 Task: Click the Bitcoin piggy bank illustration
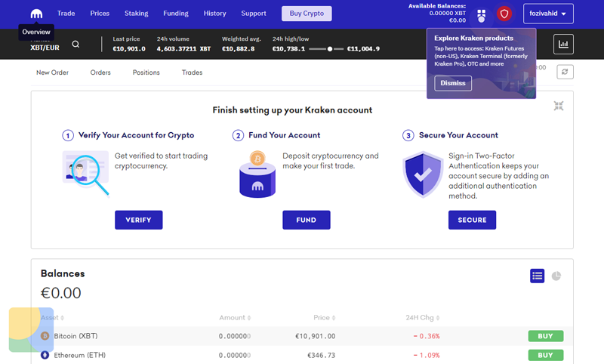pos(257,174)
